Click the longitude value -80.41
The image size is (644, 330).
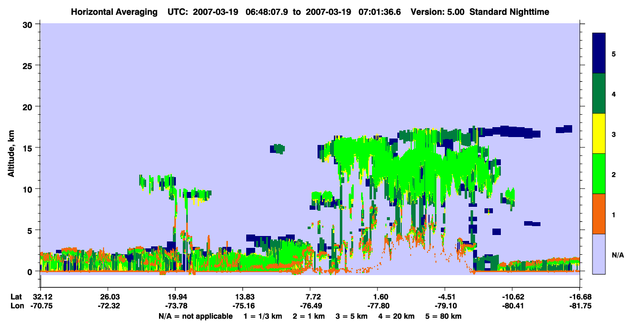(x=512, y=306)
